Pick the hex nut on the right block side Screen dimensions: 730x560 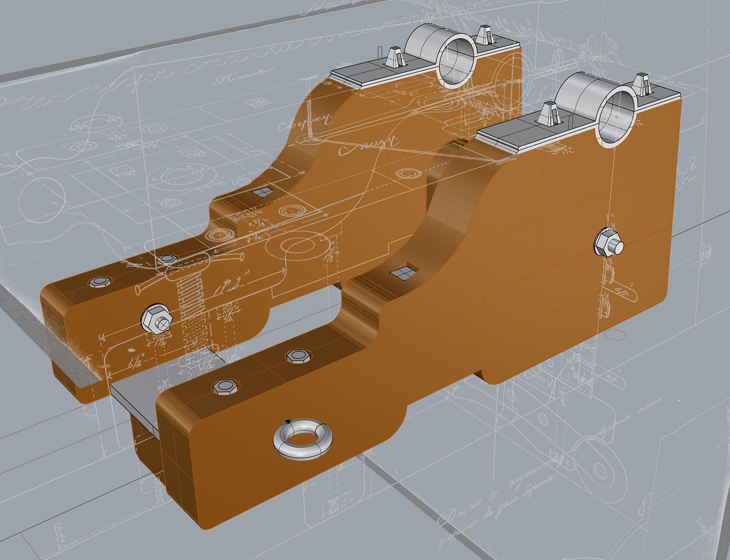[x=609, y=243]
